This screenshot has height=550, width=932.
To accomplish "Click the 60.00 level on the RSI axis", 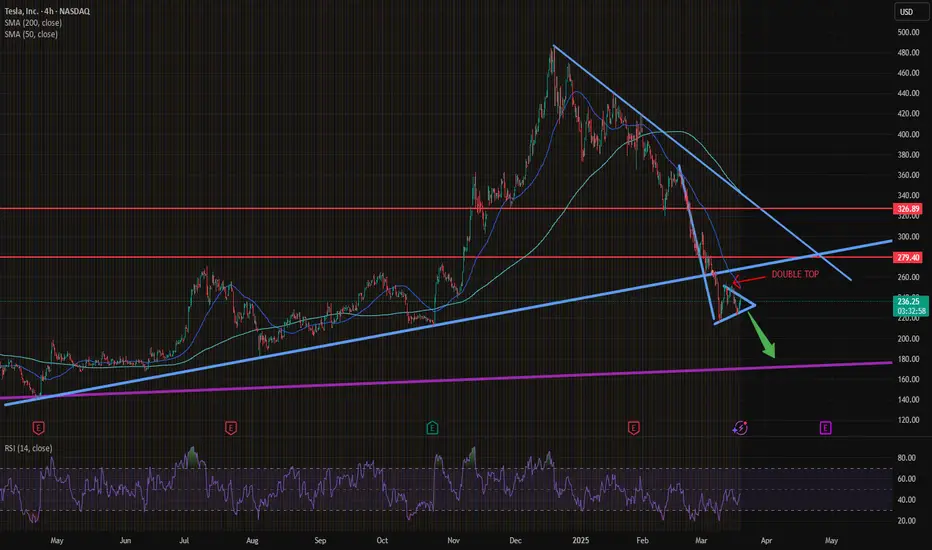I will (x=906, y=479).
